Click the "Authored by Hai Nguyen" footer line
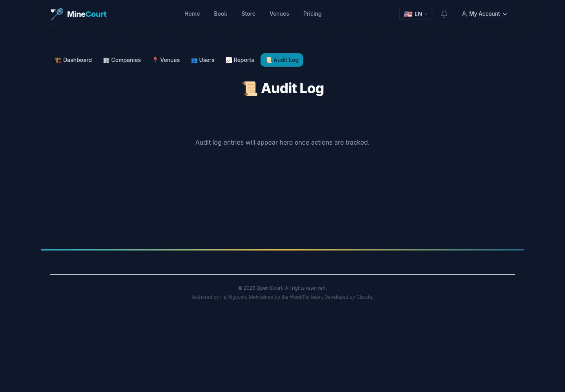 pyautogui.click(x=282, y=297)
